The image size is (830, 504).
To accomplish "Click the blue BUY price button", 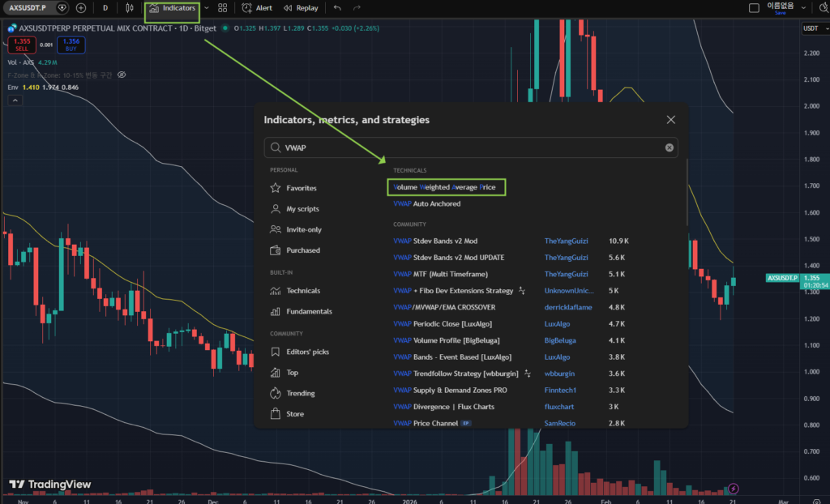I will [x=71, y=45].
